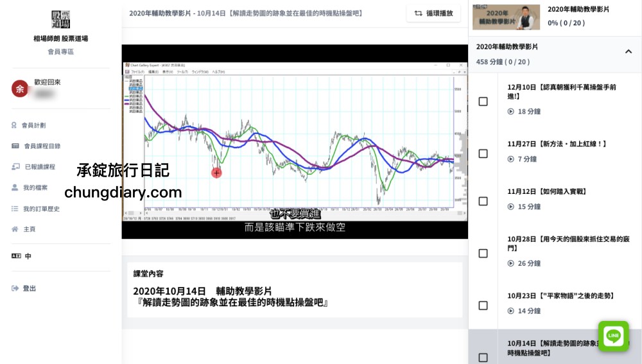642x364 pixels.
Task: Click the play icon beside 14 分鐘
Action: [x=510, y=311]
